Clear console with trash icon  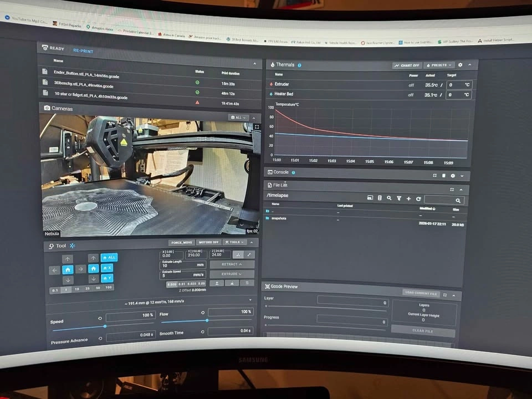443,176
